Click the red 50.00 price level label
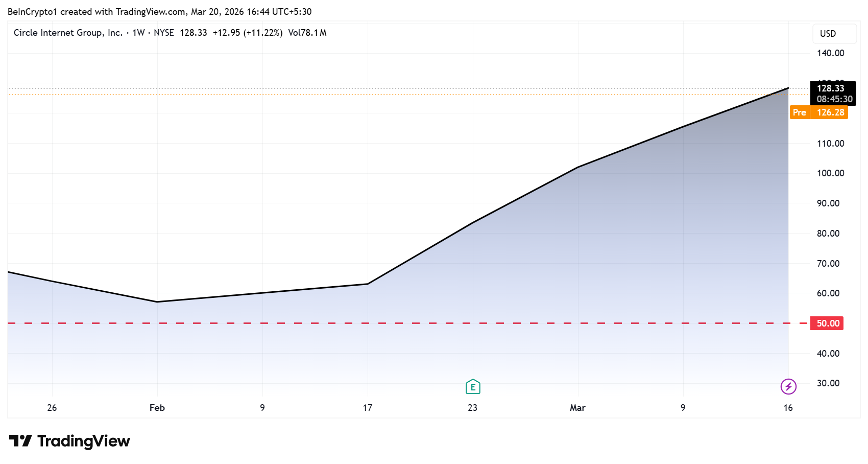This screenshot has width=868, height=464. pos(826,323)
